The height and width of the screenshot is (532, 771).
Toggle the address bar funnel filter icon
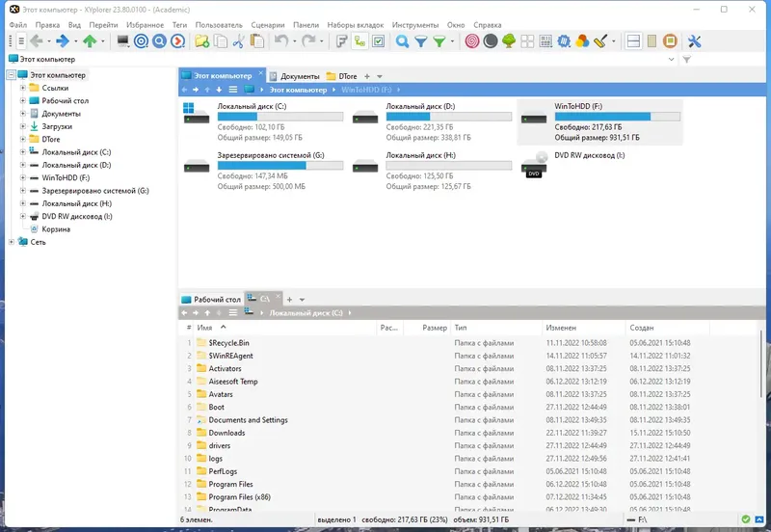click(687, 60)
